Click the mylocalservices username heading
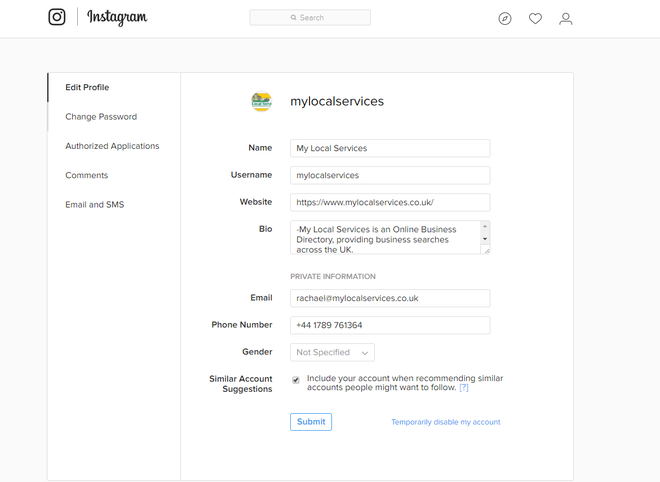Viewport: 660px width, 482px height. point(337,101)
